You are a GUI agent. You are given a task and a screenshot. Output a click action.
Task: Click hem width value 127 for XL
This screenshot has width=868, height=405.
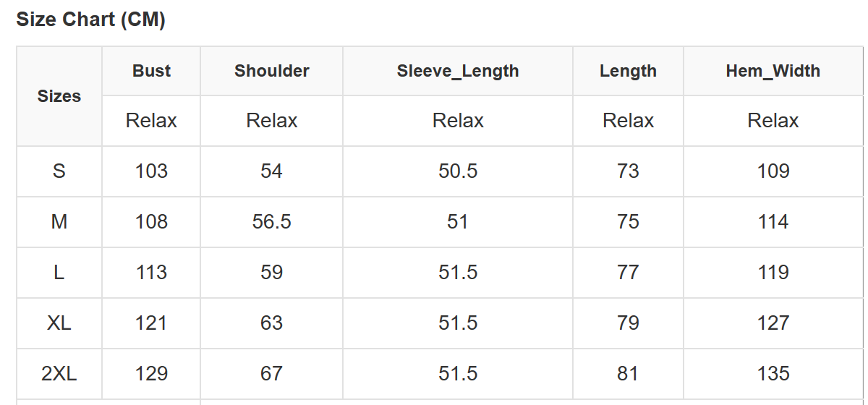pyautogui.click(x=773, y=323)
